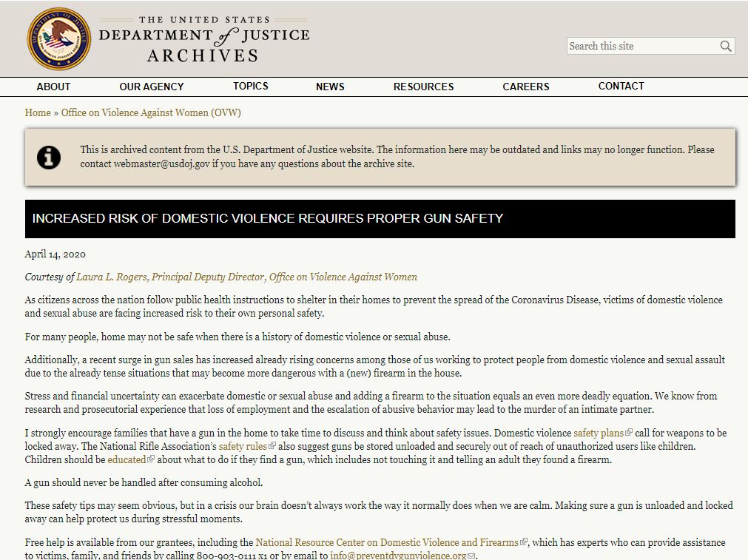Click Department of Justice Archives title text
Image resolution: width=748 pixels, height=560 pixels.
click(x=204, y=40)
